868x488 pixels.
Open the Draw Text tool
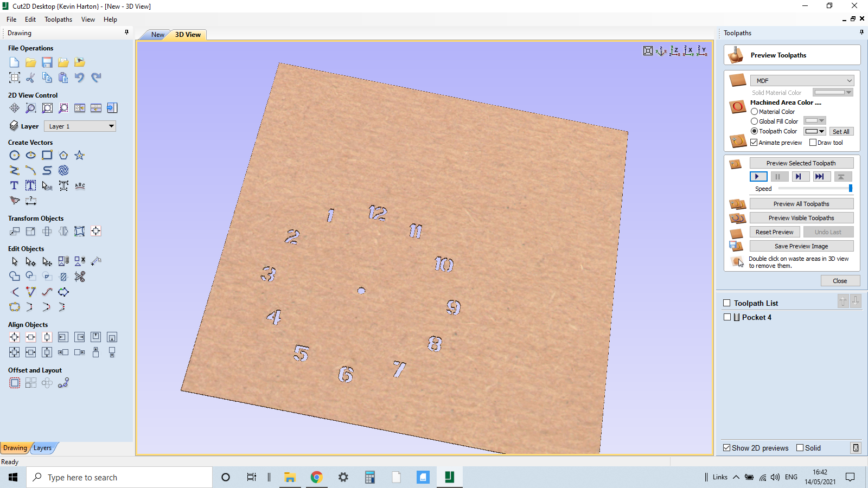pos(14,185)
